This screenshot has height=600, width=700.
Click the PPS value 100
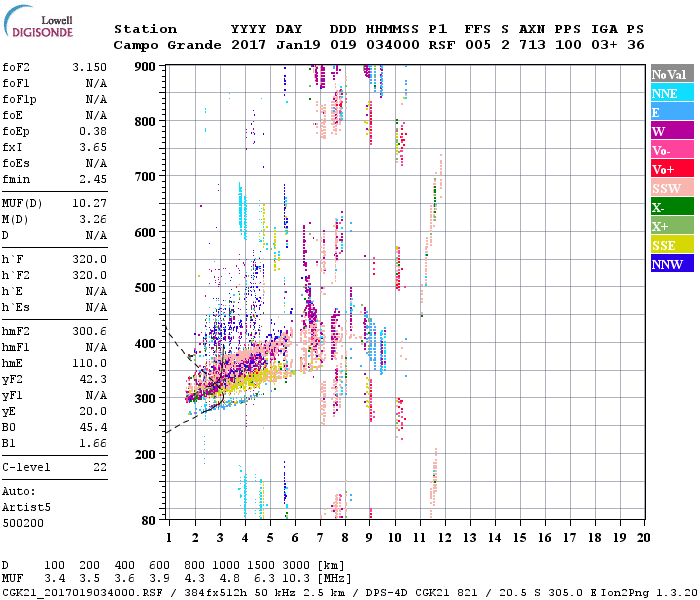[x=568, y=45]
